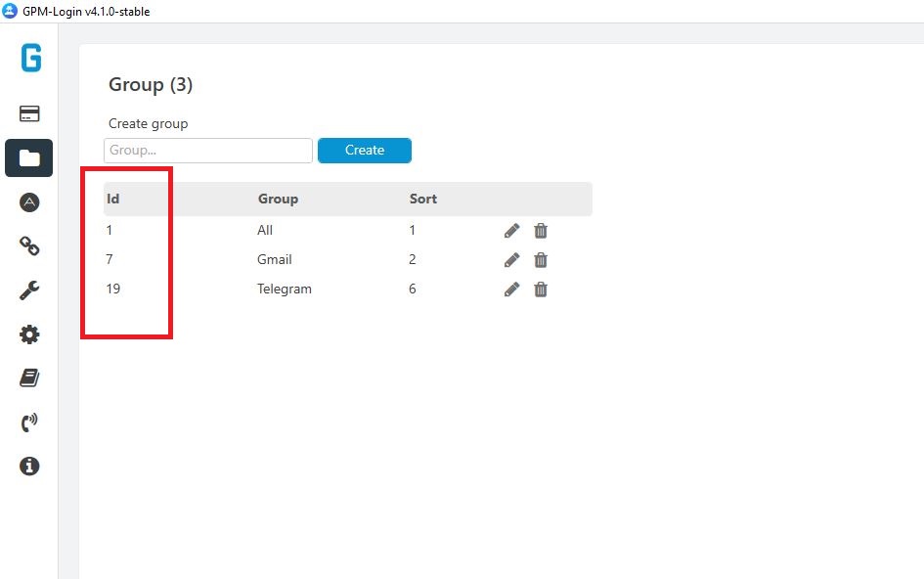
Task: Select the wrench tools icon
Action: coord(29,289)
